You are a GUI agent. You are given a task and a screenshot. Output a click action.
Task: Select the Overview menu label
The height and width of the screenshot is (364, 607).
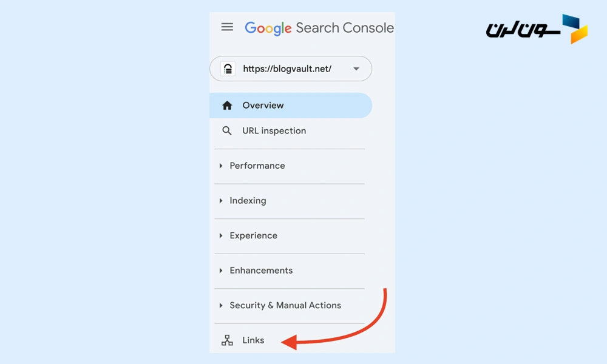(x=263, y=106)
